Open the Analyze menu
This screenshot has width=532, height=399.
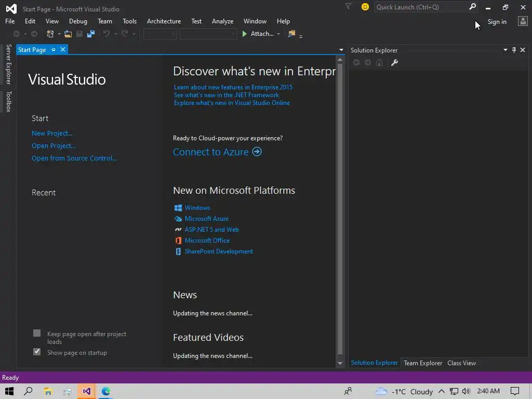[222, 21]
